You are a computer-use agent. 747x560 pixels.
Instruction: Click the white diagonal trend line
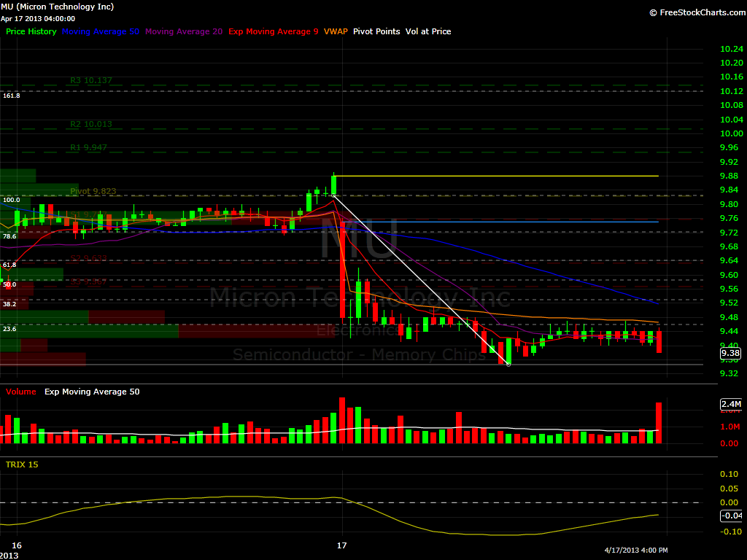coord(421,280)
